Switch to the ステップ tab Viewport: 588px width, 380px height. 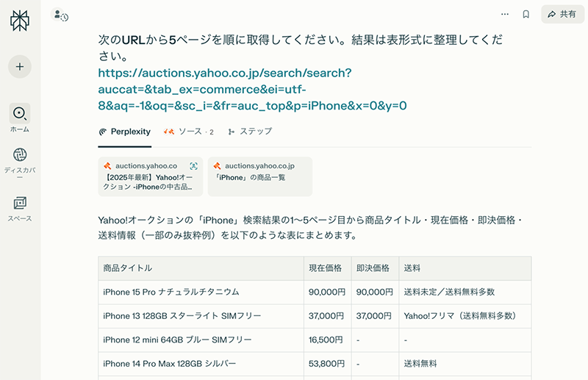[x=250, y=132]
